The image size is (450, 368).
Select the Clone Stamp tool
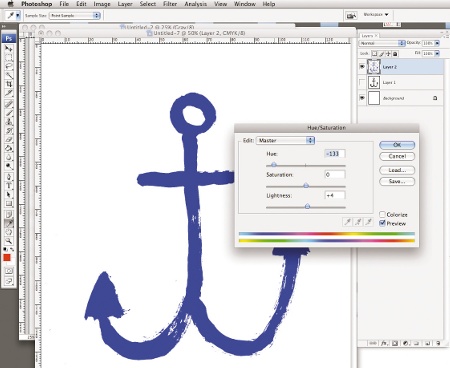(8, 122)
